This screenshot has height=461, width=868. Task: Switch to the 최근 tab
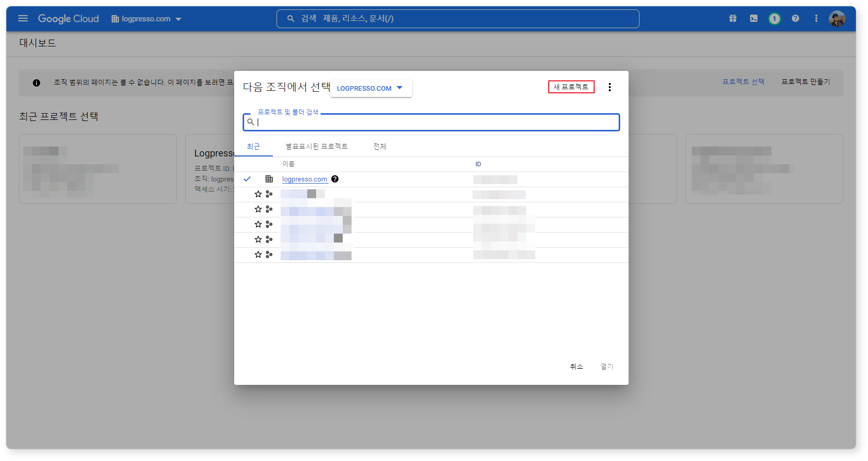pyautogui.click(x=254, y=147)
